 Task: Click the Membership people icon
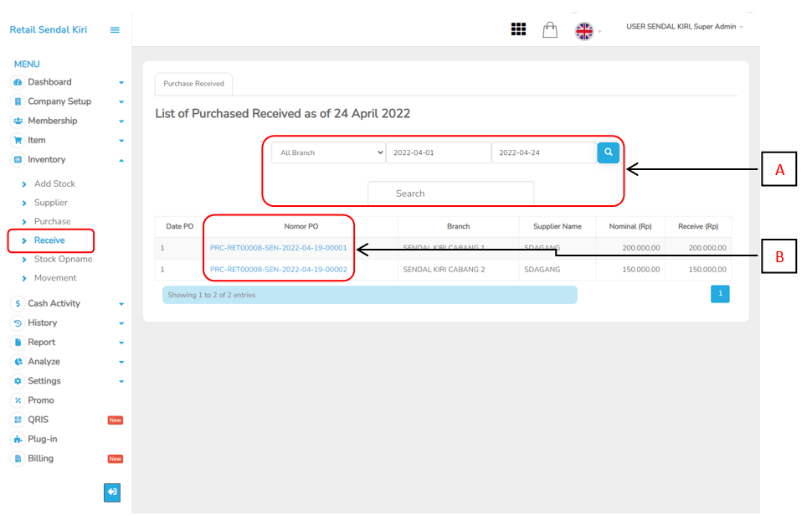pyautogui.click(x=18, y=121)
